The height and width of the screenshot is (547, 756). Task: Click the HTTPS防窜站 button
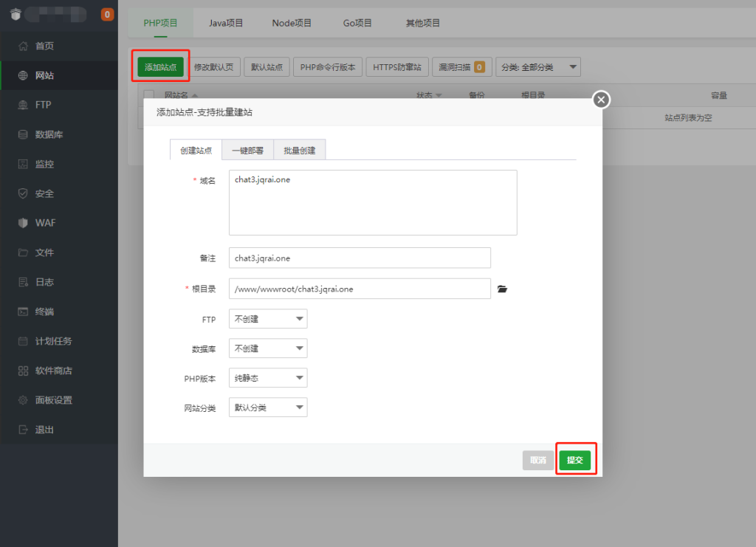pos(396,67)
